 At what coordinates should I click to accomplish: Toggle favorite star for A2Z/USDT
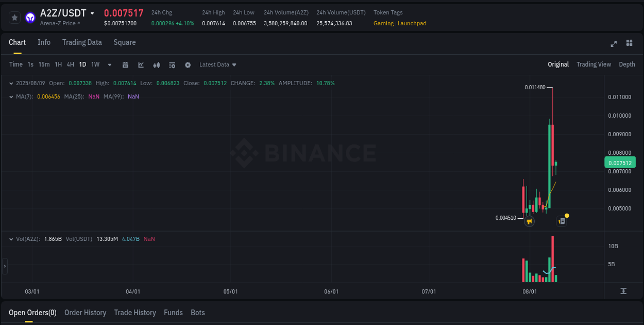coord(14,17)
